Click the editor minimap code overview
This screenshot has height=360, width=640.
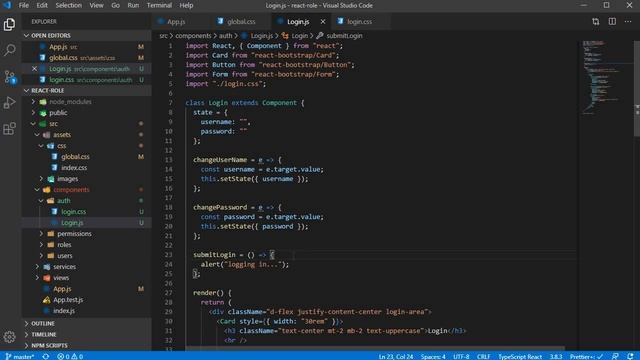tap(606, 78)
